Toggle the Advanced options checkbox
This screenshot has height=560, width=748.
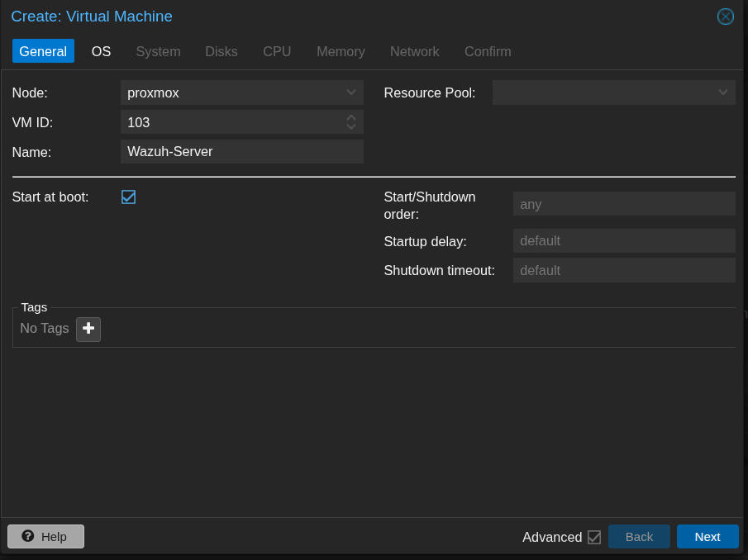tap(594, 537)
